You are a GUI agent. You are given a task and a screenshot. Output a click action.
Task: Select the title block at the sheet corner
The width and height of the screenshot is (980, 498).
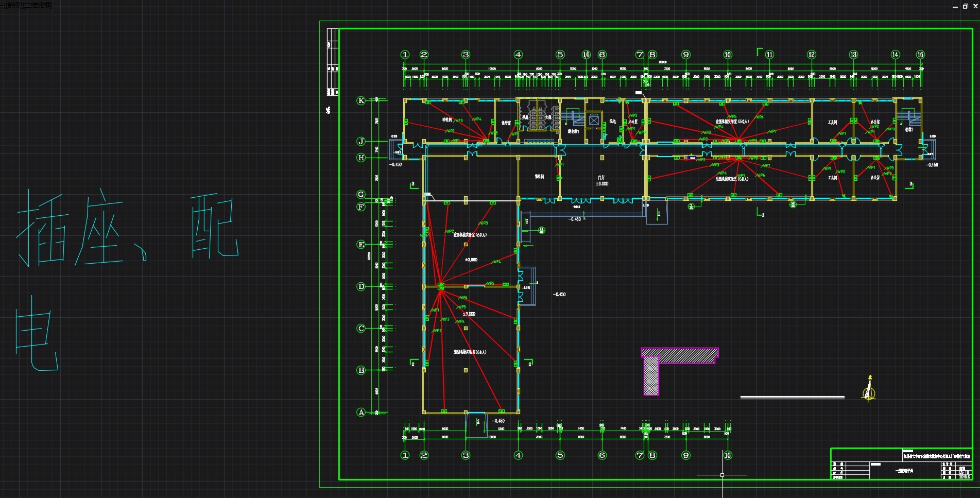(901, 464)
